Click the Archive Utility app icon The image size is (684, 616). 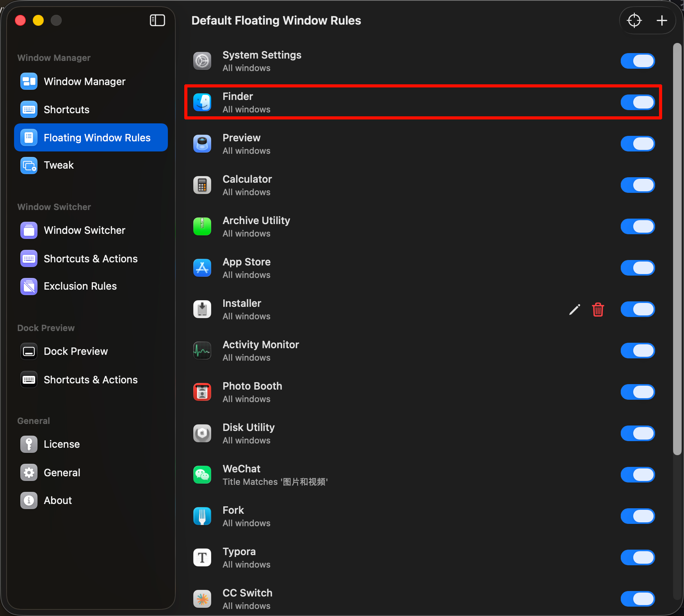tap(202, 226)
